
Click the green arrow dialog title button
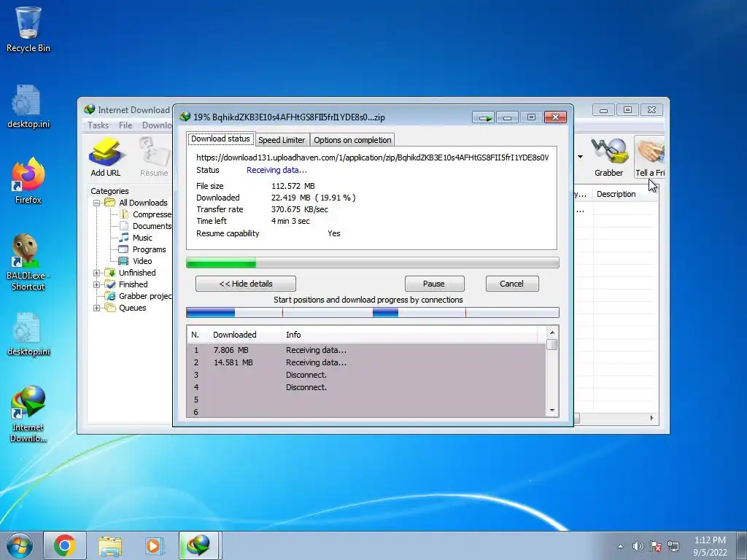coord(484,117)
